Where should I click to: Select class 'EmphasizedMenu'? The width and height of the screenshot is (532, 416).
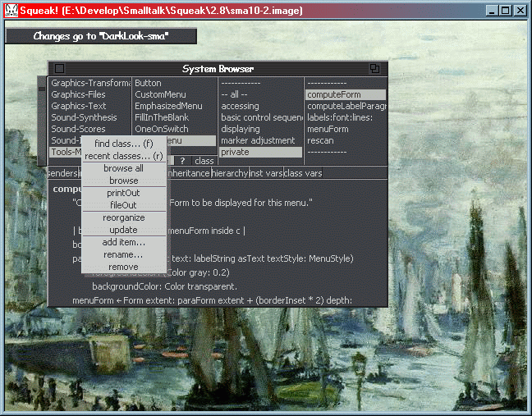point(174,106)
